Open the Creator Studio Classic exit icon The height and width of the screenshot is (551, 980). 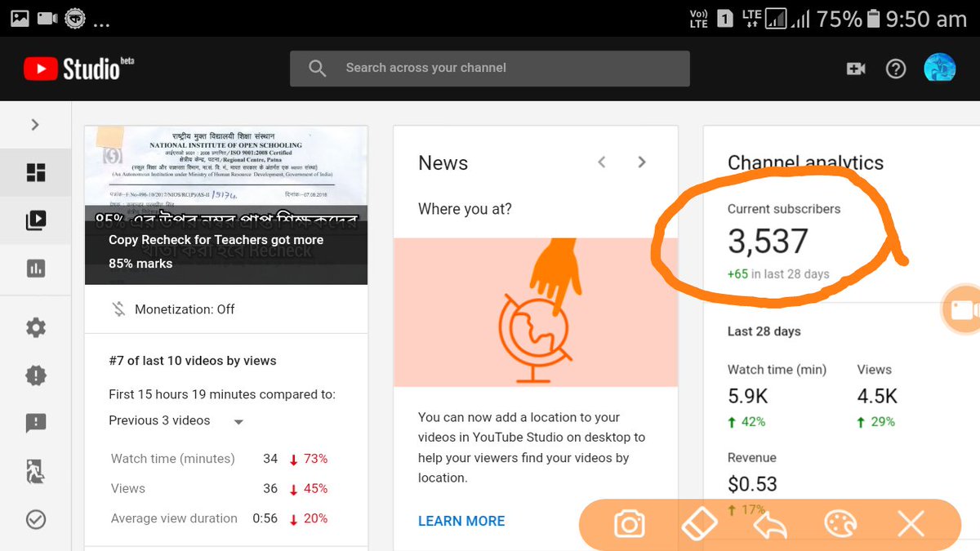pos(35,471)
